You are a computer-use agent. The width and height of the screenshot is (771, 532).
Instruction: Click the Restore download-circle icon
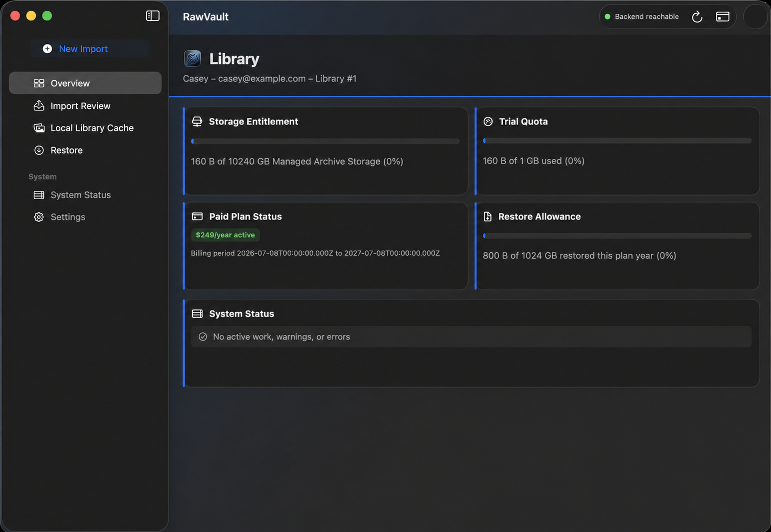click(x=39, y=150)
